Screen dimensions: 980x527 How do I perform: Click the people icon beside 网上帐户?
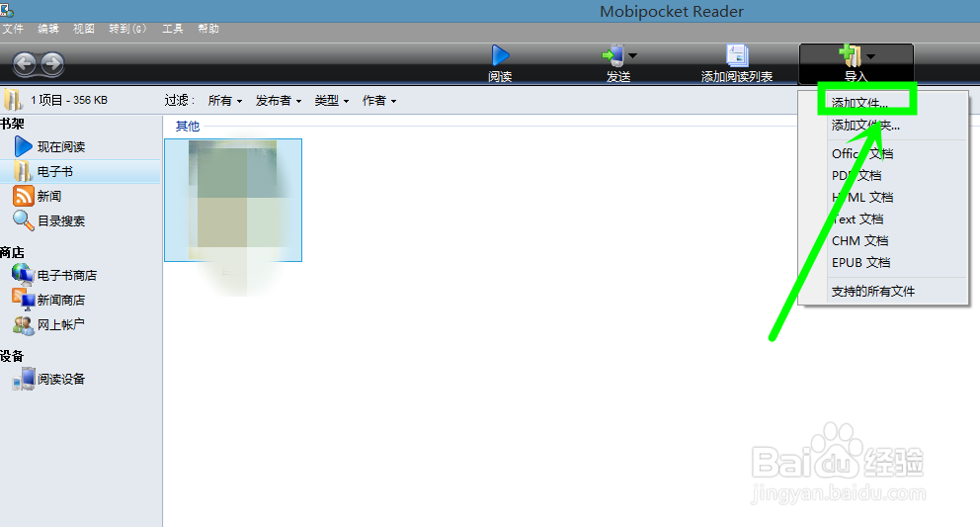click(23, 325)
